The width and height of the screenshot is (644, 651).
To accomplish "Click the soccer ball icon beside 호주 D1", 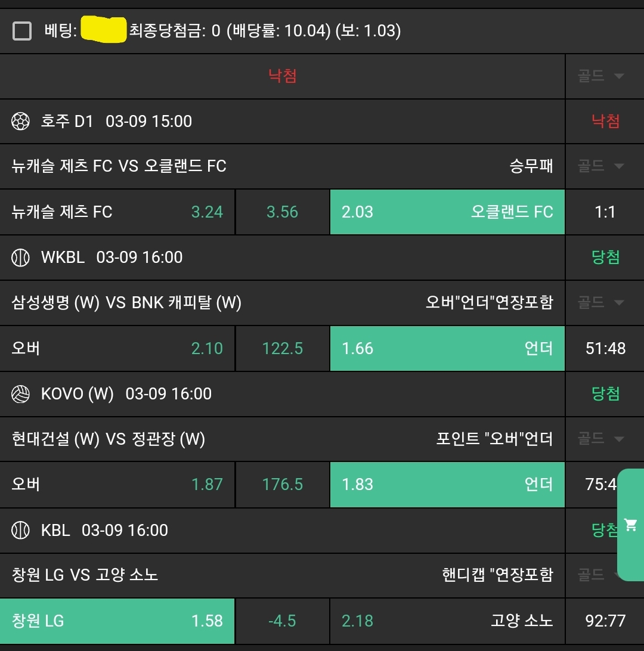I will click(x=20, y=122).
